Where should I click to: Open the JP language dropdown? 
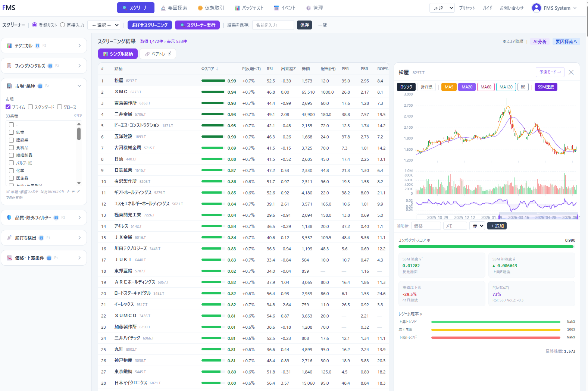442,8
